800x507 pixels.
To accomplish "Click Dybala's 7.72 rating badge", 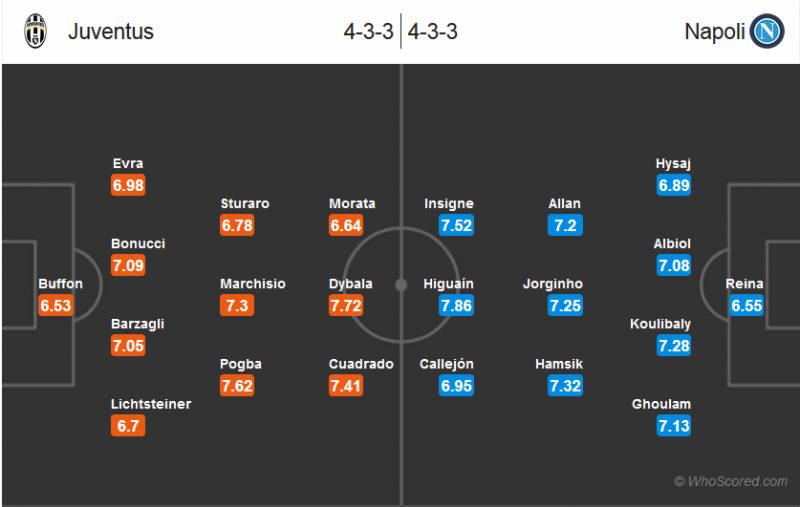I will pyautogui.click(x=346, y=306).
